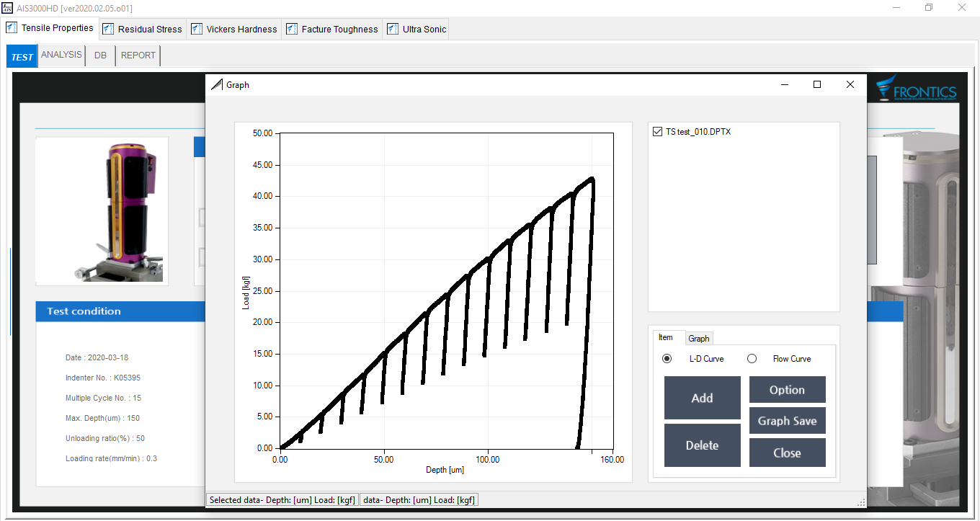Select the L-D Curve radio button

pyautogui.click(x=667, y=358)
